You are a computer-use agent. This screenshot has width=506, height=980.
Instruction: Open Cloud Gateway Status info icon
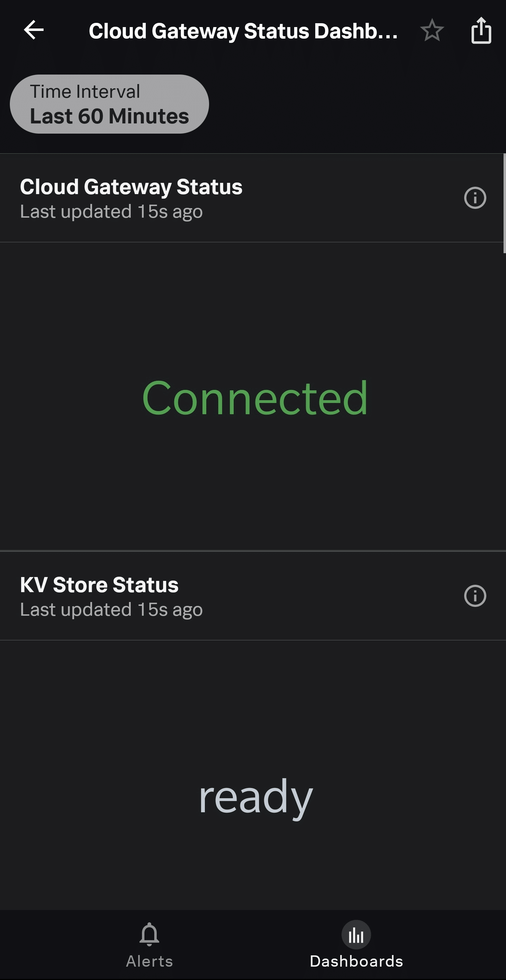[x=475, y=198]
